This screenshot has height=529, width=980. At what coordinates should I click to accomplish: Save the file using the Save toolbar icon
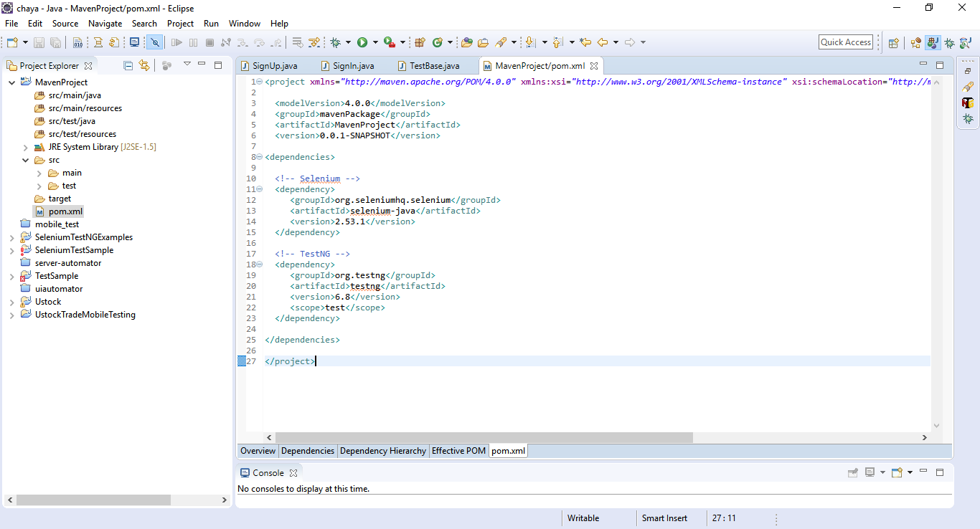click(38, 42)
